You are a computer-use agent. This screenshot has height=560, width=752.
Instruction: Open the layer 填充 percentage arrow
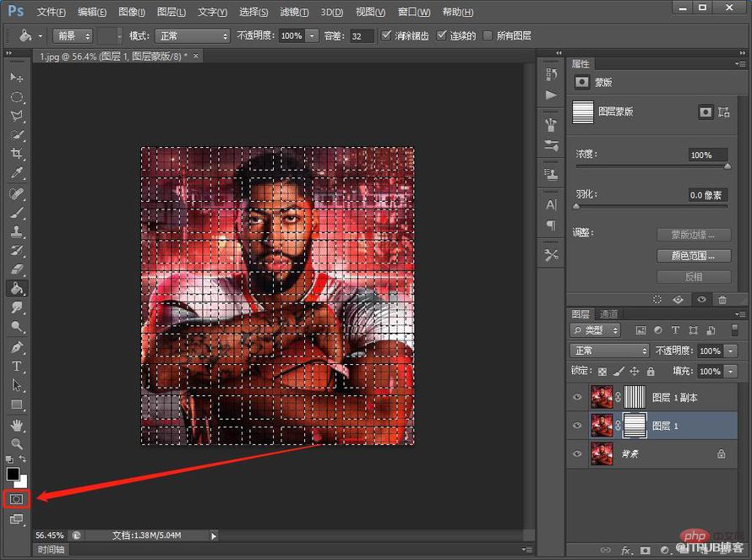coord(730,371)
